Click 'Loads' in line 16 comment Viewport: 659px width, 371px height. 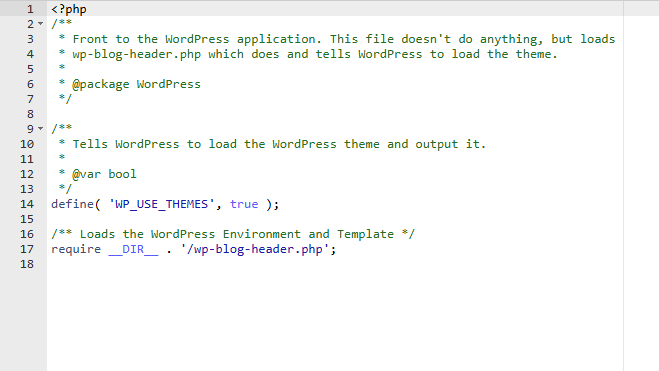click(97, 234)
